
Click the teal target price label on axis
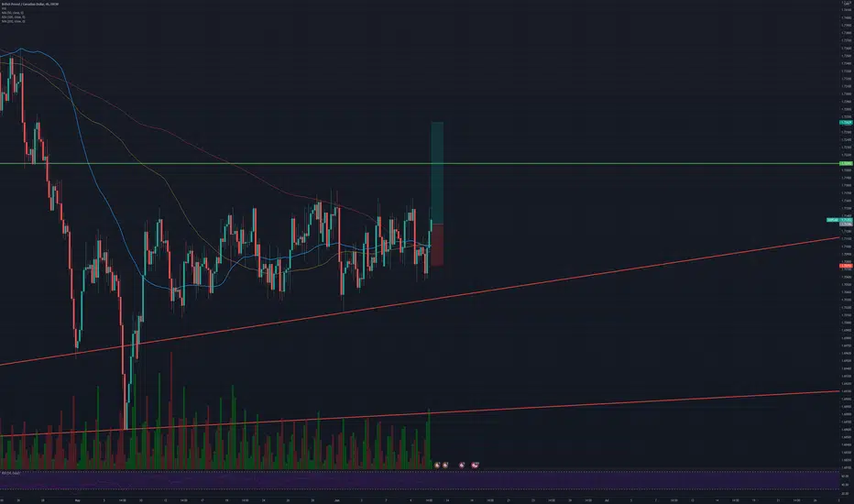pyautogui.click(x=846, y=123)
